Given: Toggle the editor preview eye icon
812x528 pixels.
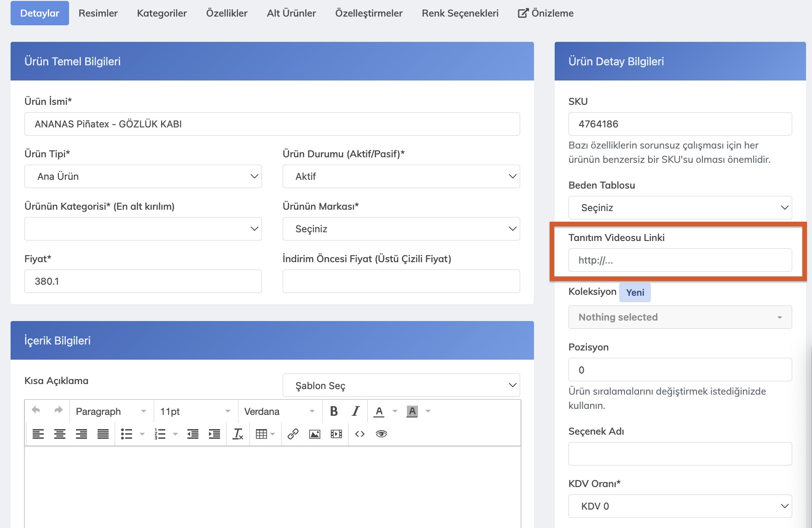Looking at the screenshot, I should tap(381, 434).
